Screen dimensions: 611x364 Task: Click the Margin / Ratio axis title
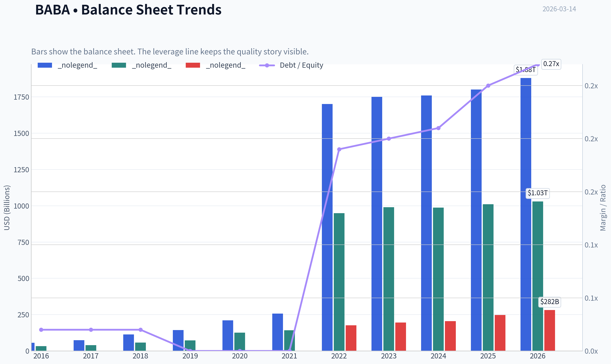coord(603,208)
